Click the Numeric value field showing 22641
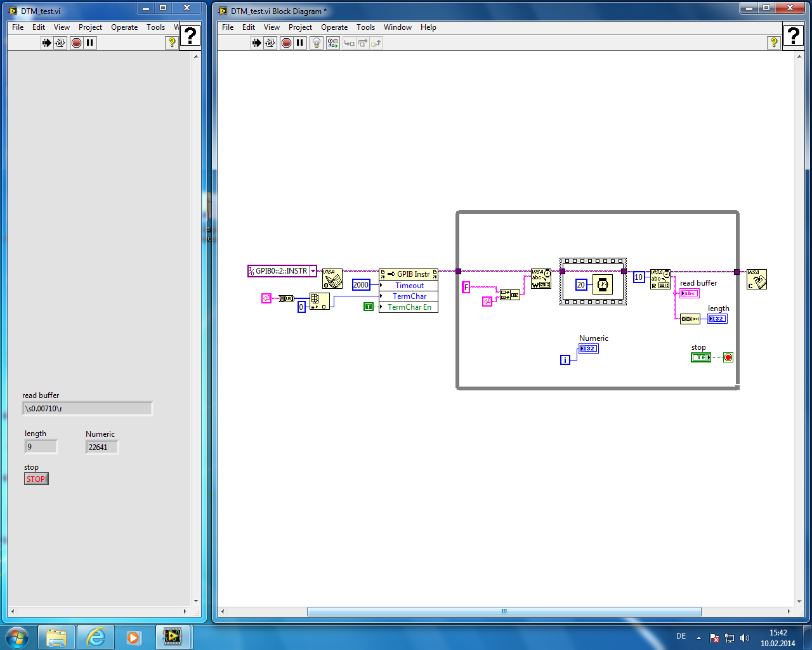 point(101,448)
